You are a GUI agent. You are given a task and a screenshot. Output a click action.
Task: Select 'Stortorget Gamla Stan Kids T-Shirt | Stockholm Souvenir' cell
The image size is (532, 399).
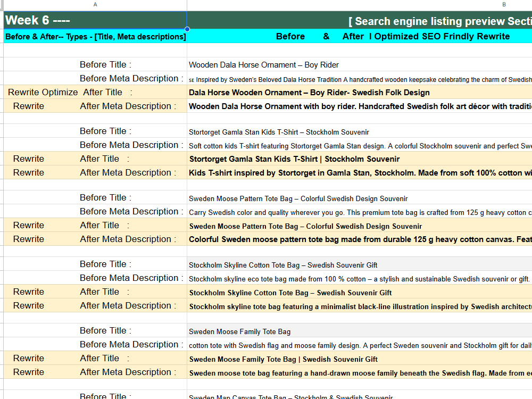point(359,159)
